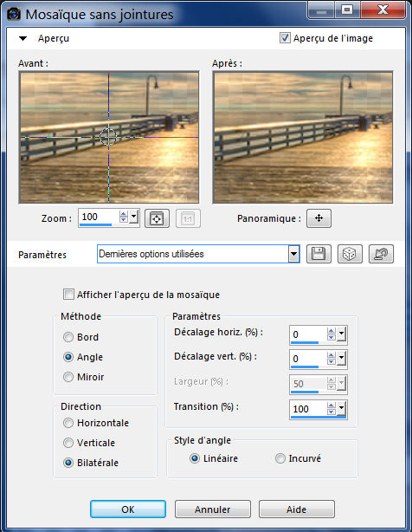Open the Dernières options utilisées dropdown

click(x=293, y=254)
